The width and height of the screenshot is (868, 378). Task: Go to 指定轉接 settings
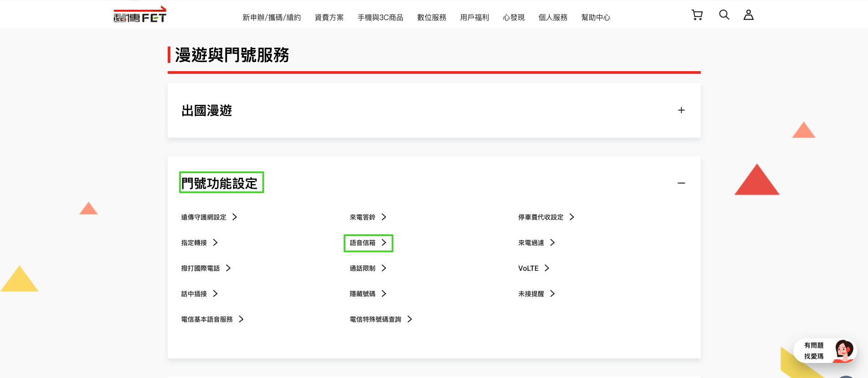pyautogui.click(x=194, y=243)
